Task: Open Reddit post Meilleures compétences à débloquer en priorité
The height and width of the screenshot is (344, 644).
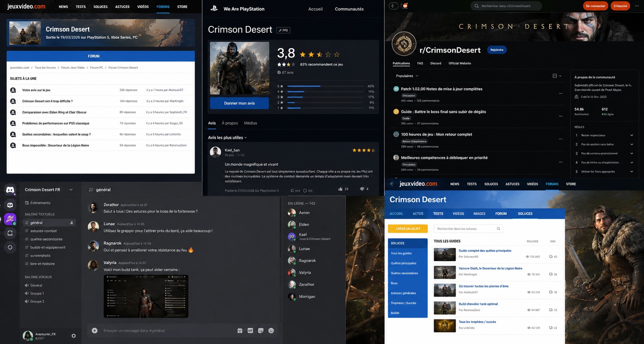Action: point(444,158)
